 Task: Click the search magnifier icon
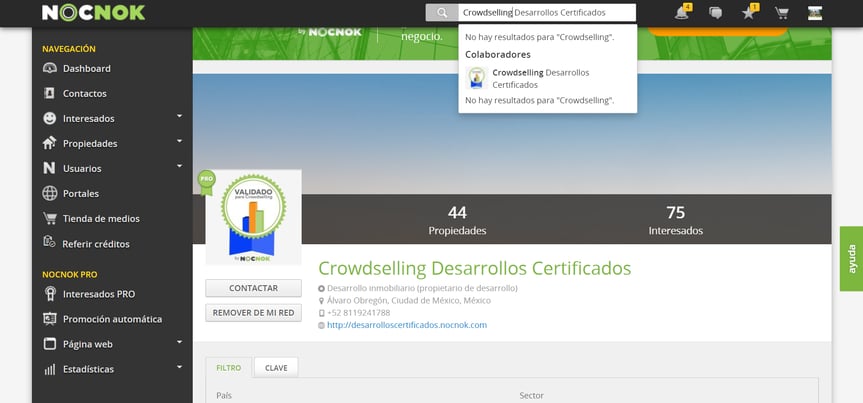click(x=442, y=12)
